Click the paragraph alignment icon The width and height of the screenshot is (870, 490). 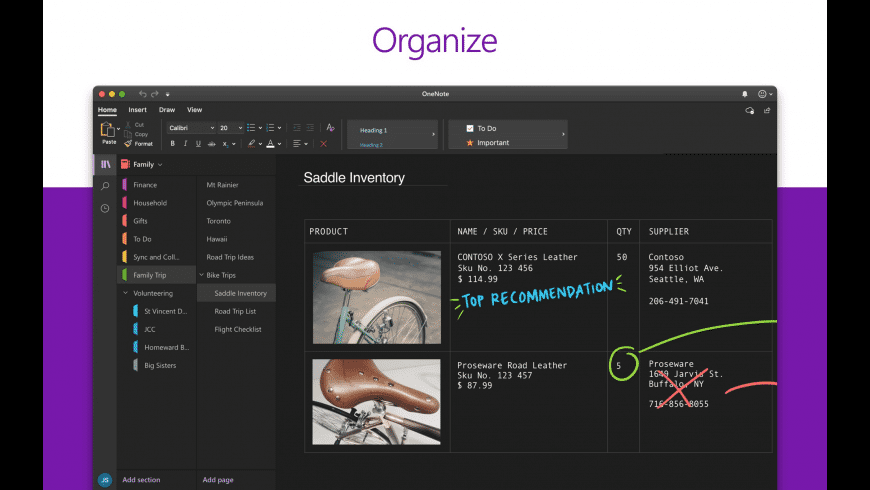tap(297, 144)
